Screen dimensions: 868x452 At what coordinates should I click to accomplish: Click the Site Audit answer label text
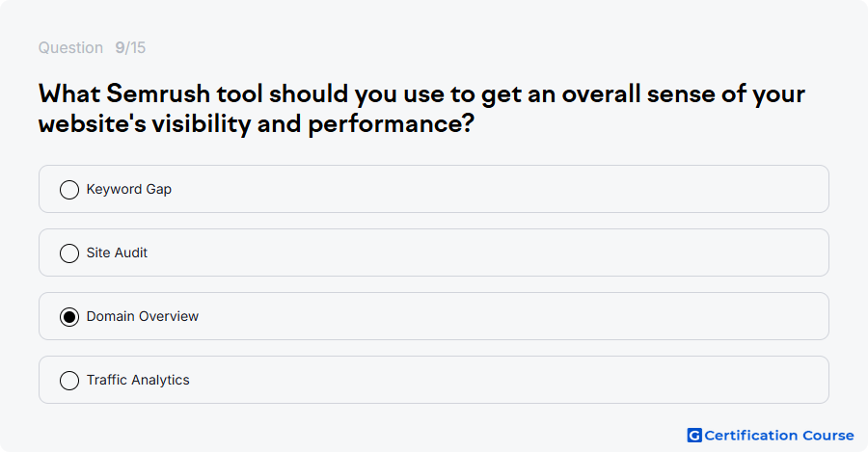117,253
